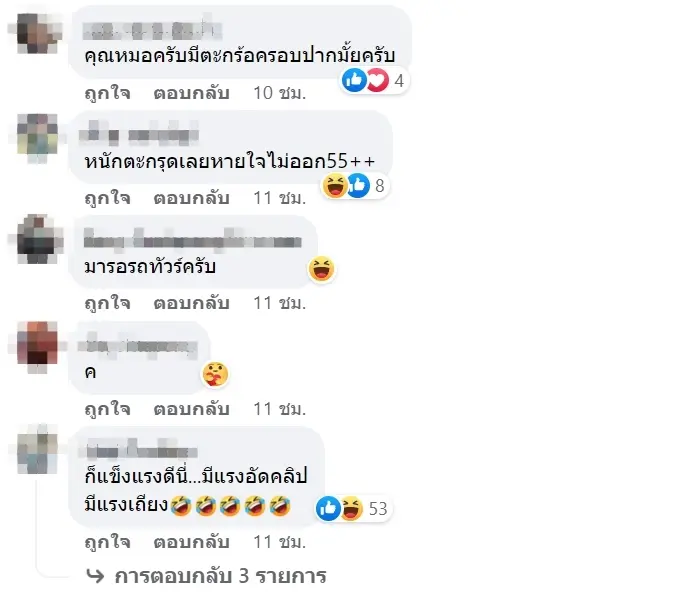Open the first commenter's avatar
Image resolution: width=673 pixels, height=598 pixels.
tap(37, 33)
